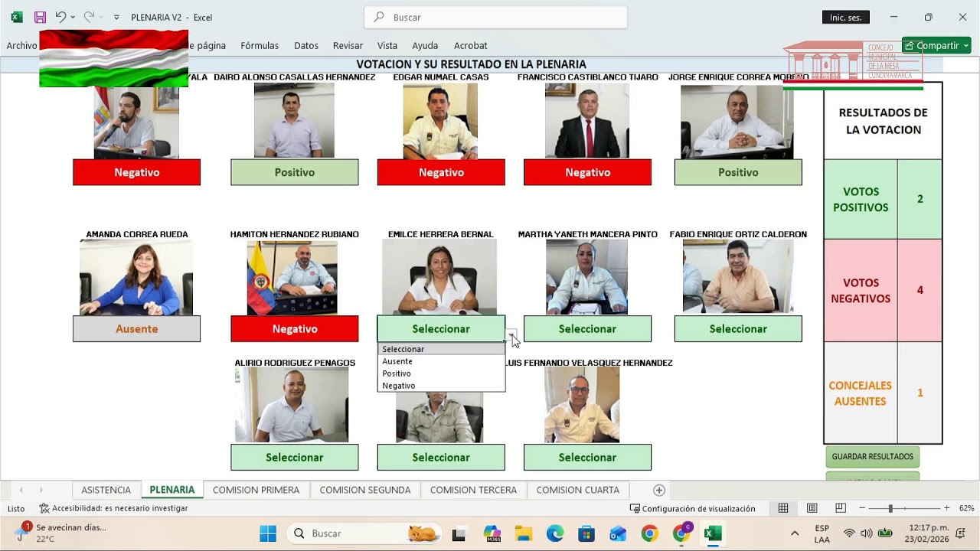The image size is (980, 551).
Task: Open Microsoft Store from the taskbar
Action: click(x=586, y=533)
